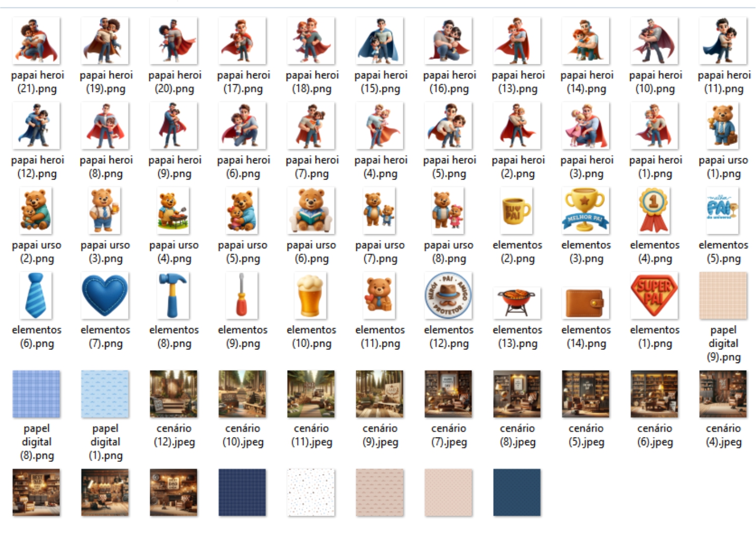Select the barbecue grill elementos (13).png
Viewport: 756px width, 543px height.
tap(517, 302)
